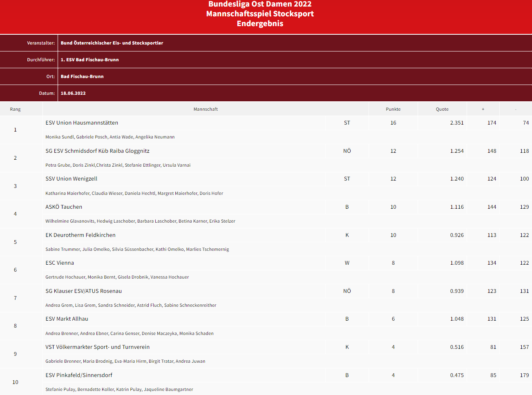Select team ASKÖ Tauchen
532x395 pixels.
pos(64,207)
